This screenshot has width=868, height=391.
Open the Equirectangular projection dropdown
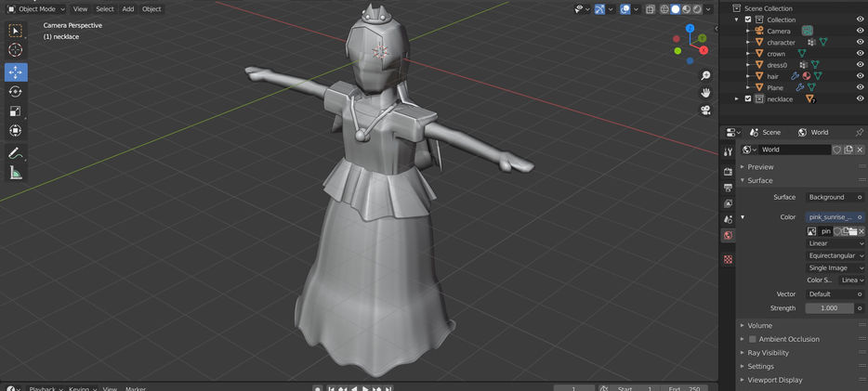(835, 255)
